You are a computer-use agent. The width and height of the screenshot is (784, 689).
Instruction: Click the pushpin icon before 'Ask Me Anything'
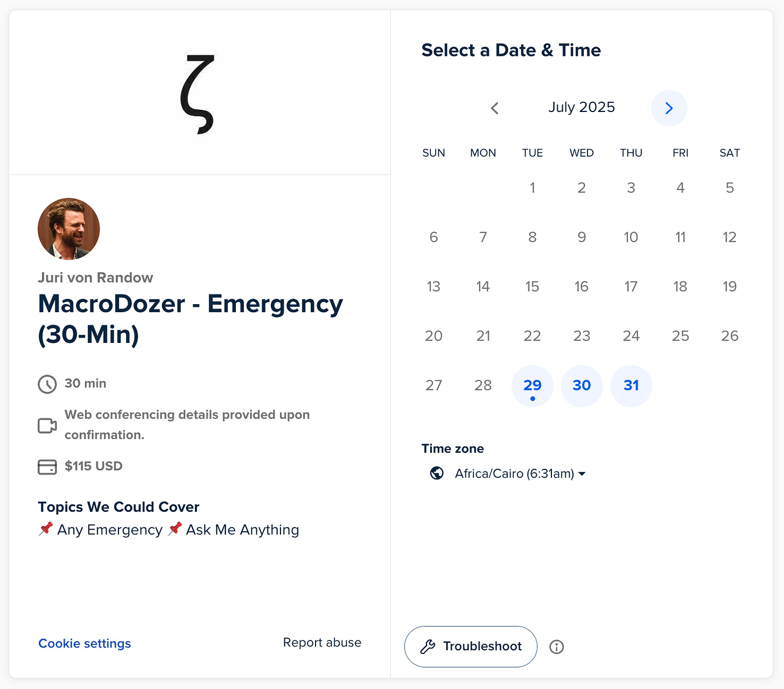[174, 529]
